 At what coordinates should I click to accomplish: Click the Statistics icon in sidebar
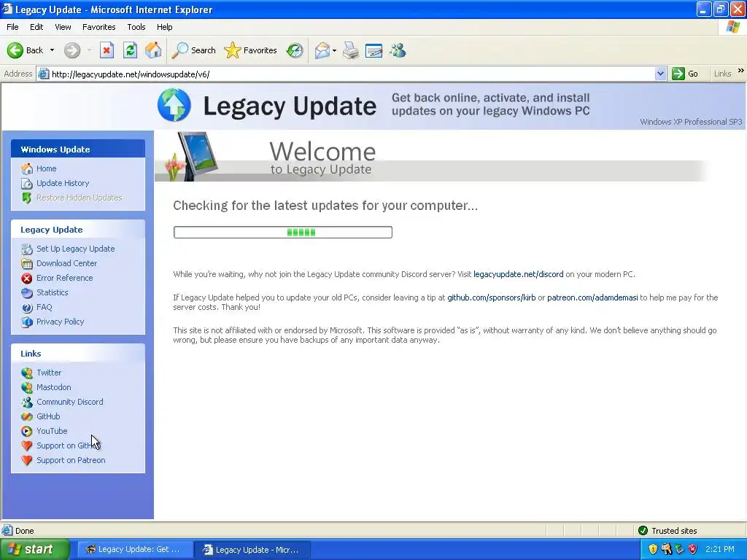point(27,293)
